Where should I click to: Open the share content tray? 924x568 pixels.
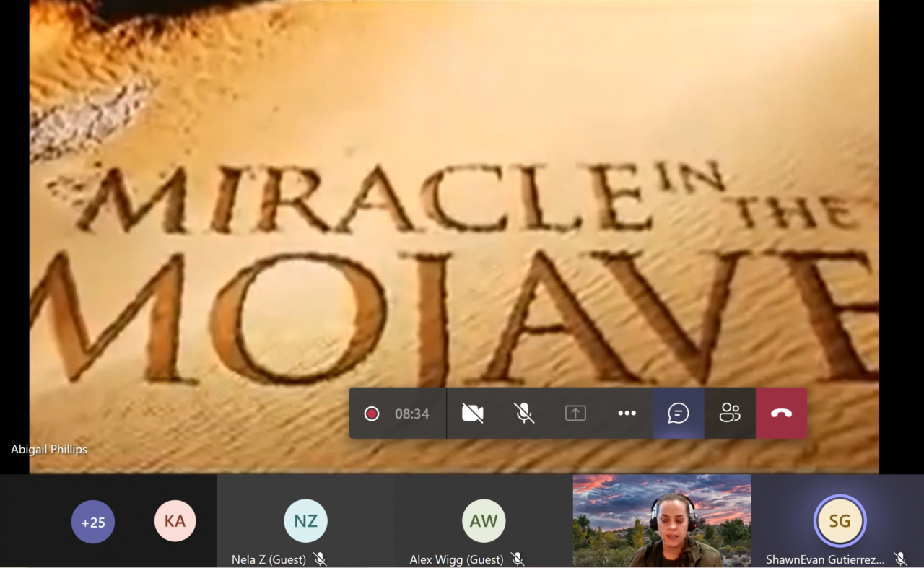pos(575,414)
